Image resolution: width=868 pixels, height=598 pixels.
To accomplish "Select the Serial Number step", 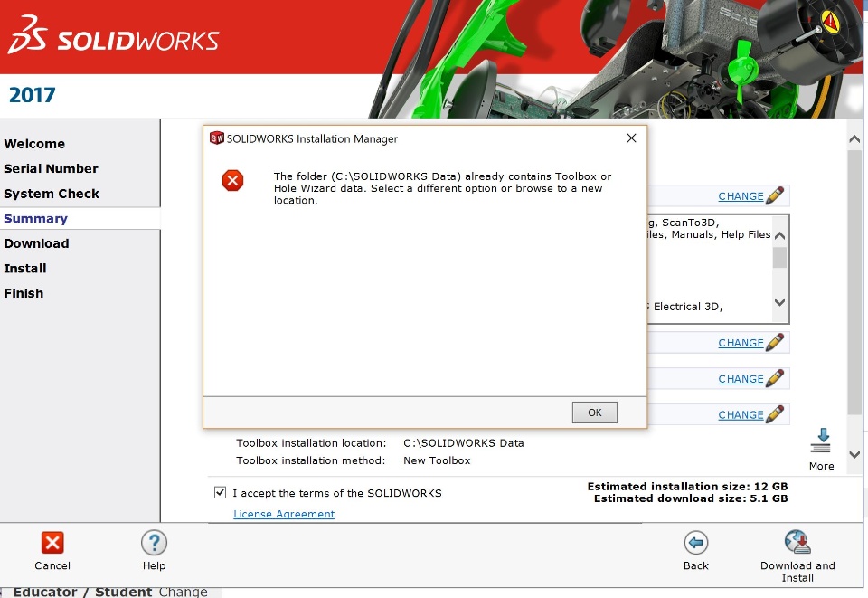I will pyautogui.click(x=51, y=169).
